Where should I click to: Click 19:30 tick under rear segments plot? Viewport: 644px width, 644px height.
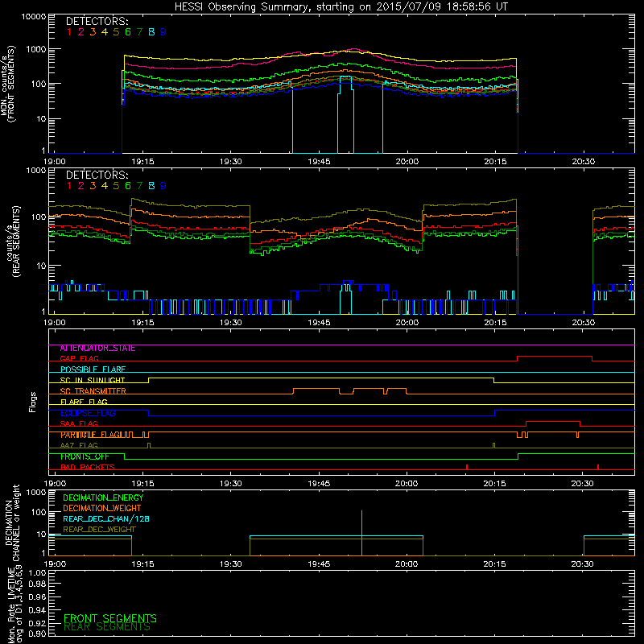click(230, 323)
